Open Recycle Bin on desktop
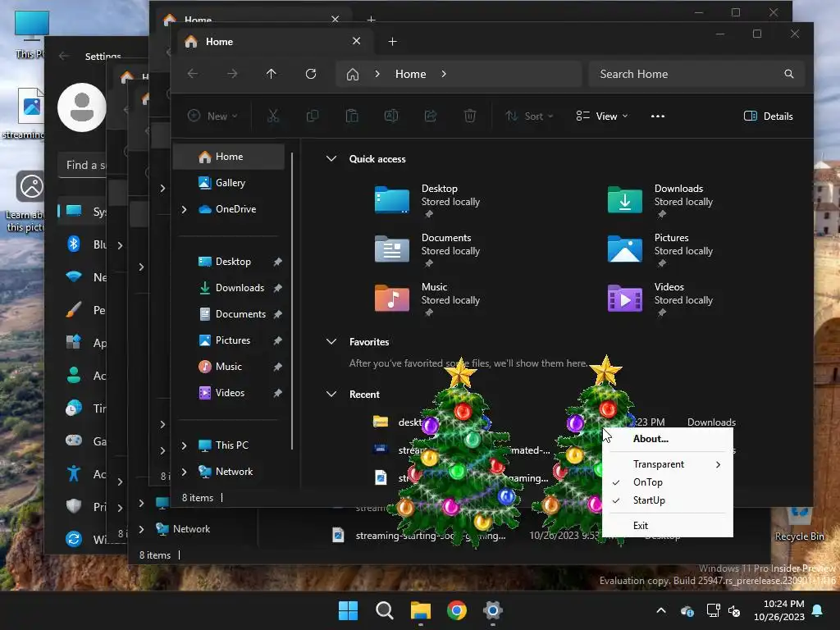Viewport: 840px width, 630px height. pos(799,525)
